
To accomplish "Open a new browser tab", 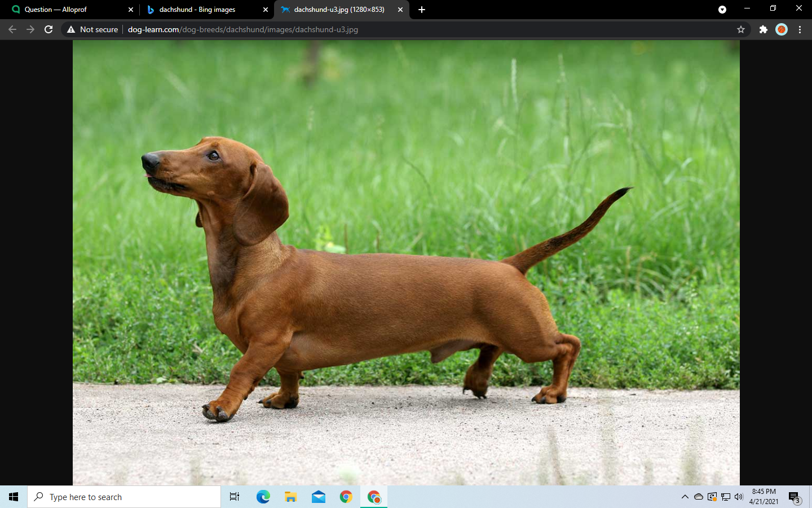I will coord(422,10).
